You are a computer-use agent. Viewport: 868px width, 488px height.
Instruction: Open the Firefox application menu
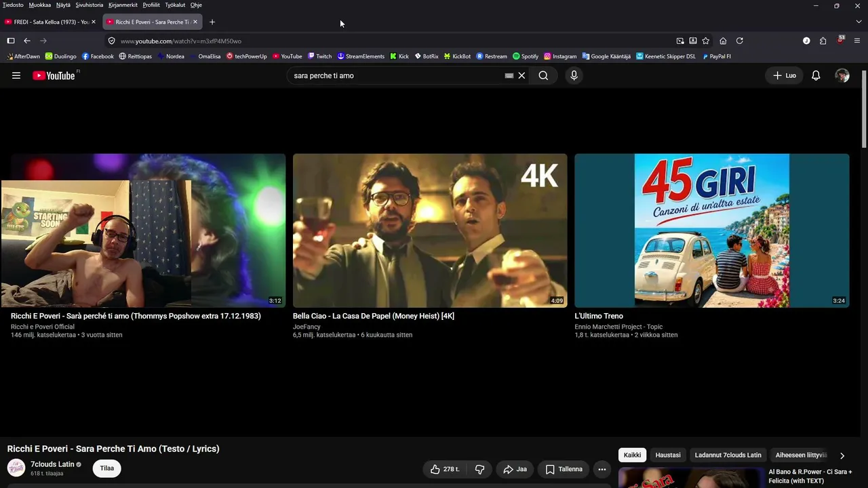pos(858,41)
